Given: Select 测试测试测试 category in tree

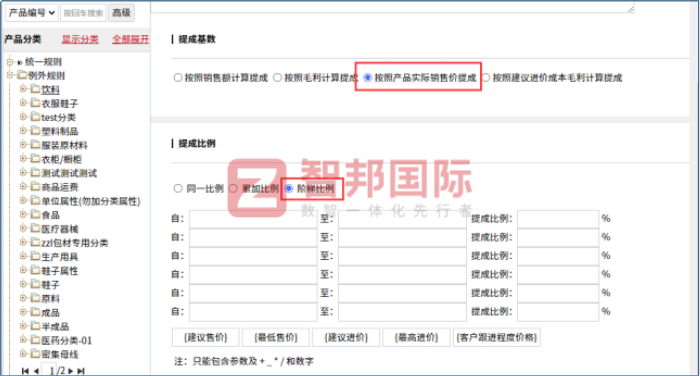Looking at the screenshot, I should coord(69,173).
